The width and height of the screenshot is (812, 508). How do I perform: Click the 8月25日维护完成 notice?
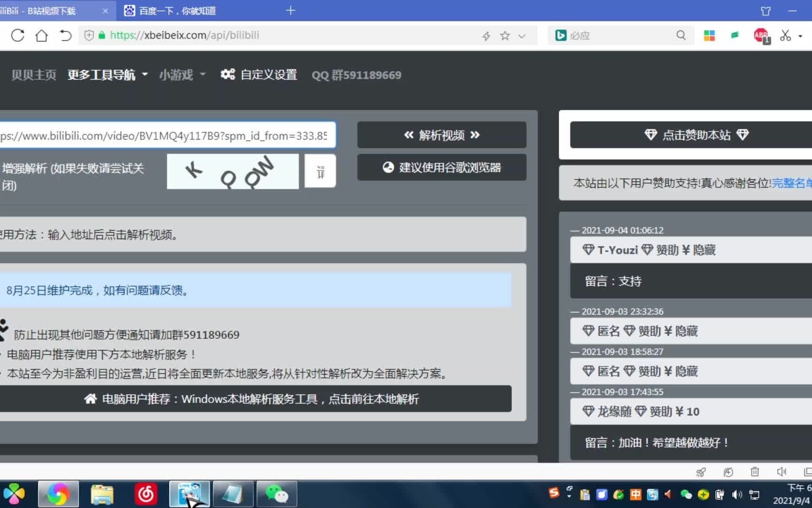pos(256,290)
